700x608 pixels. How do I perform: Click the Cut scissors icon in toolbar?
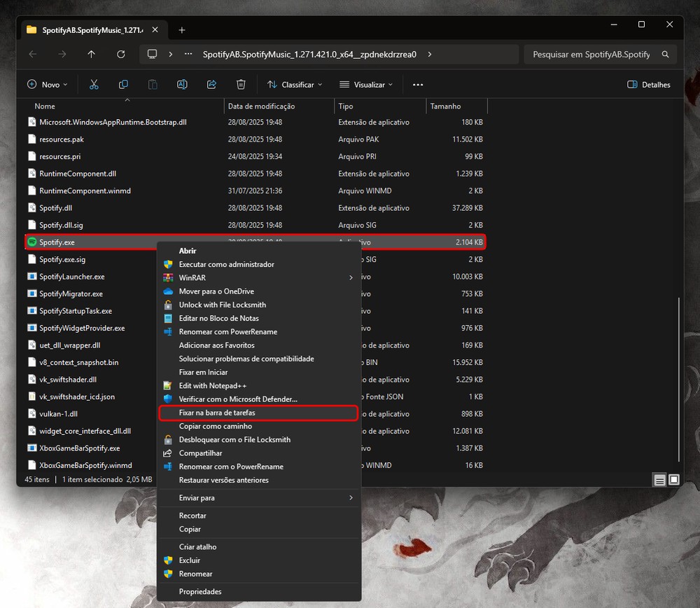[94, 85]
